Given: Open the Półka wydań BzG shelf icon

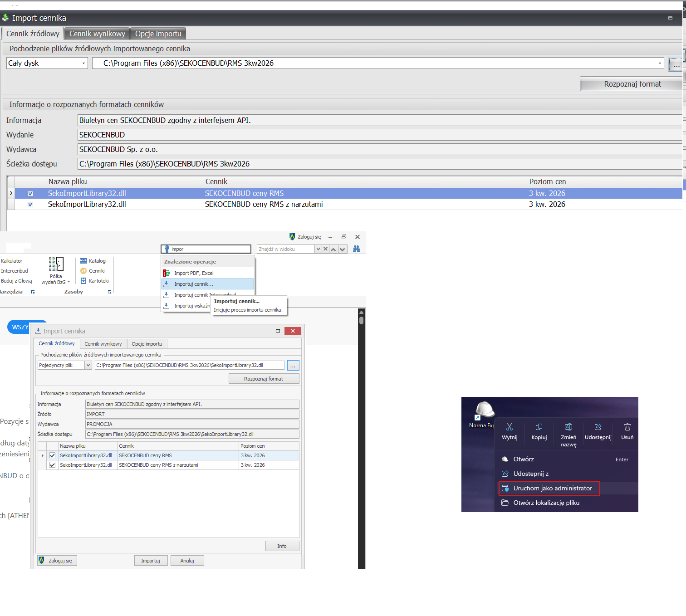Looking at the screenshot, I should (x=56, y=264).
